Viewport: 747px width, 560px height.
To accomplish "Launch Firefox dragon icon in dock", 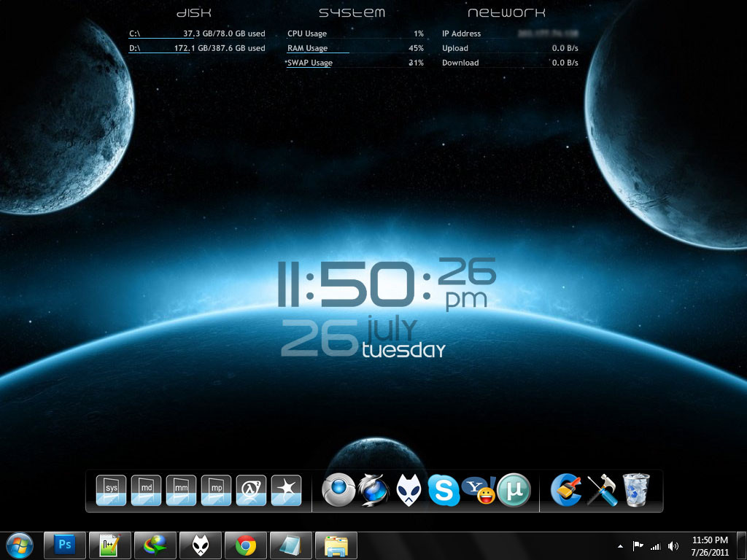I will (x=373, y=490).
